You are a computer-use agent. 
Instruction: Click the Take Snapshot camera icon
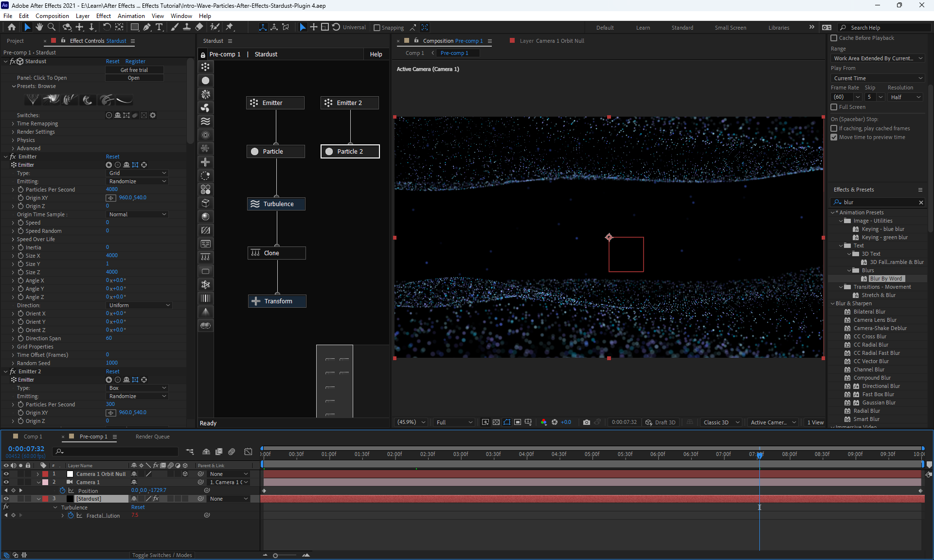pyautogui.click(x=586, y=422)
